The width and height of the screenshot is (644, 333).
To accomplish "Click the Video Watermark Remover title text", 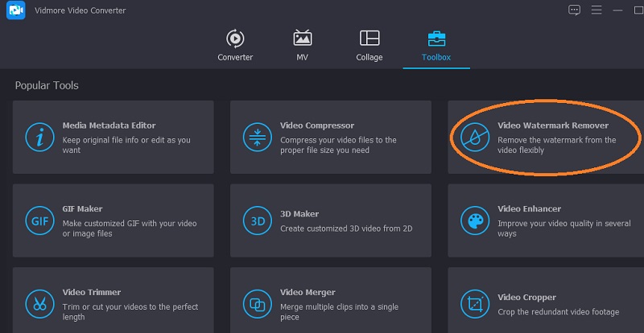I will coord(552,125).
